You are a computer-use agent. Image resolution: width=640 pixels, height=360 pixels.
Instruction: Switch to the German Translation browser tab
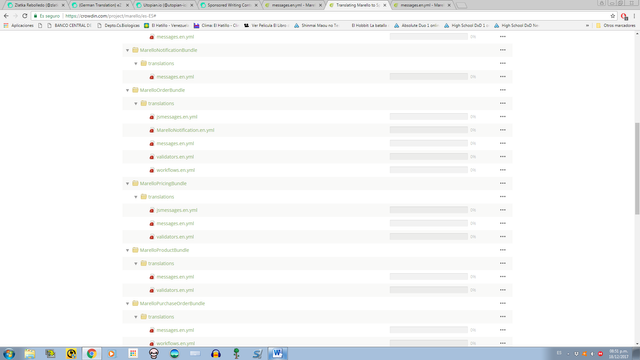pos(100,5)
